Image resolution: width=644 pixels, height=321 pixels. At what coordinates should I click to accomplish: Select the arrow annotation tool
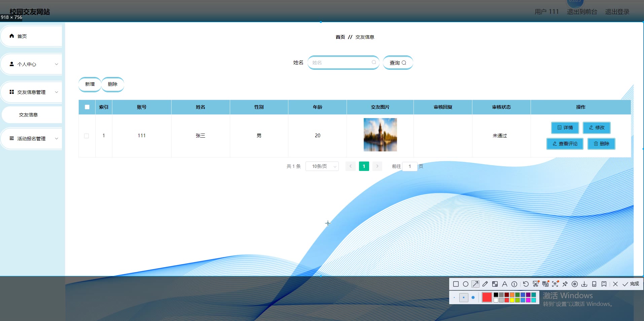point(475,284)
